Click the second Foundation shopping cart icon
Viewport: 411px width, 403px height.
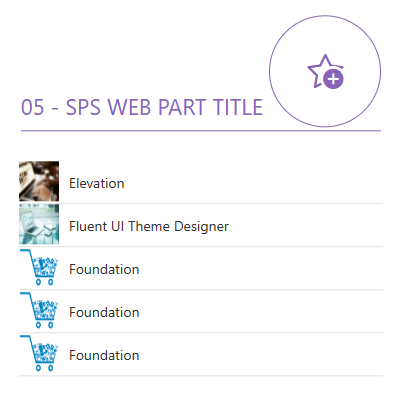(39, 310)
